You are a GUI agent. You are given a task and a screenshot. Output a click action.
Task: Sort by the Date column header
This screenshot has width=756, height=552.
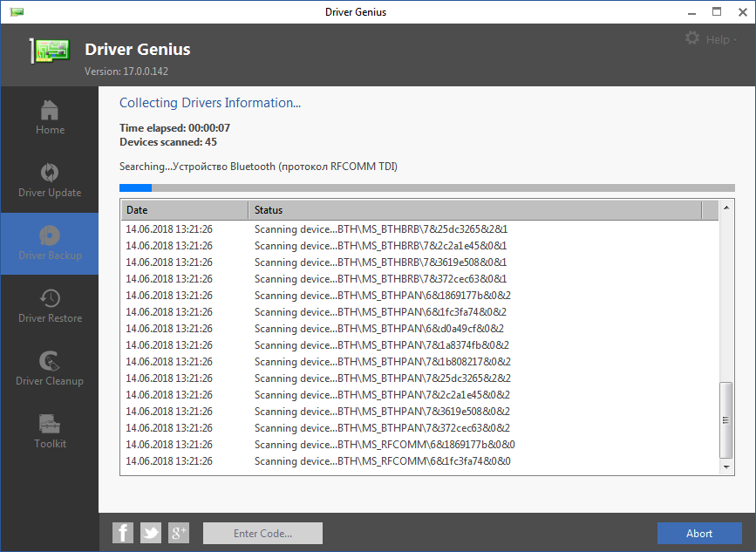185,209
